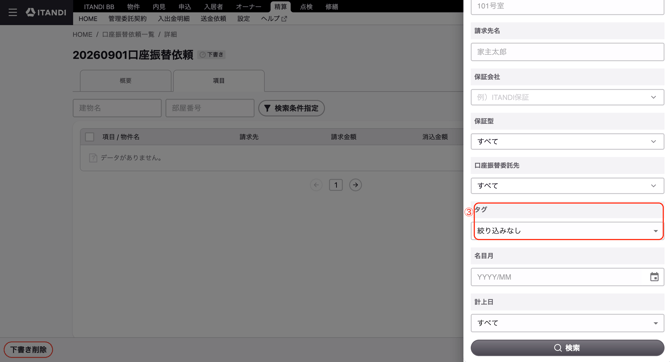Click the 請求先名 input field
Screen dimensions: 670x362
(x=567, y=52)
